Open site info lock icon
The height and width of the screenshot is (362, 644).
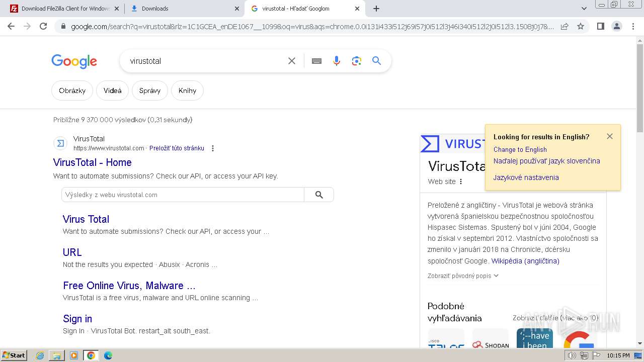coord(63,27)
